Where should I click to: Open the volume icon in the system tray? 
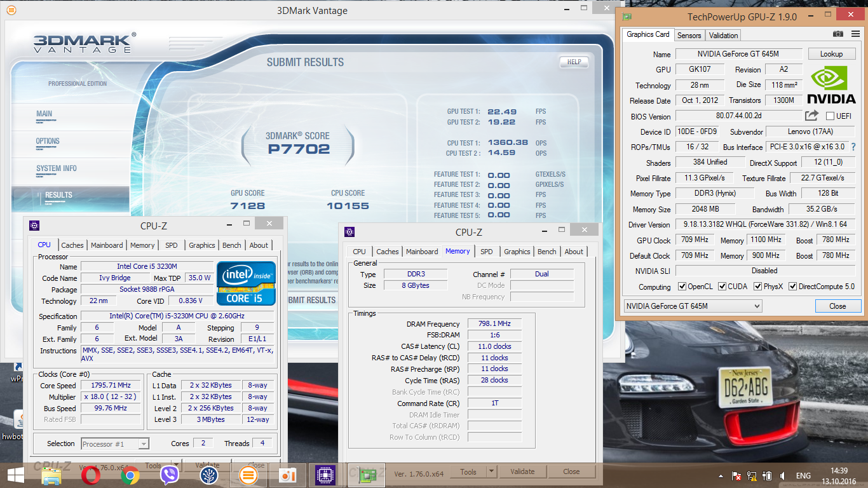[x=782, y=475]
